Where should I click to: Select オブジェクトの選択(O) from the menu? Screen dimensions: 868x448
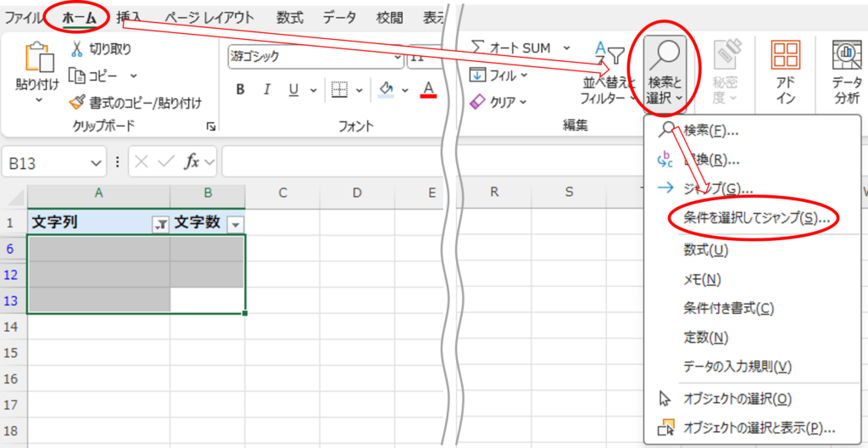tap(737, 398)
